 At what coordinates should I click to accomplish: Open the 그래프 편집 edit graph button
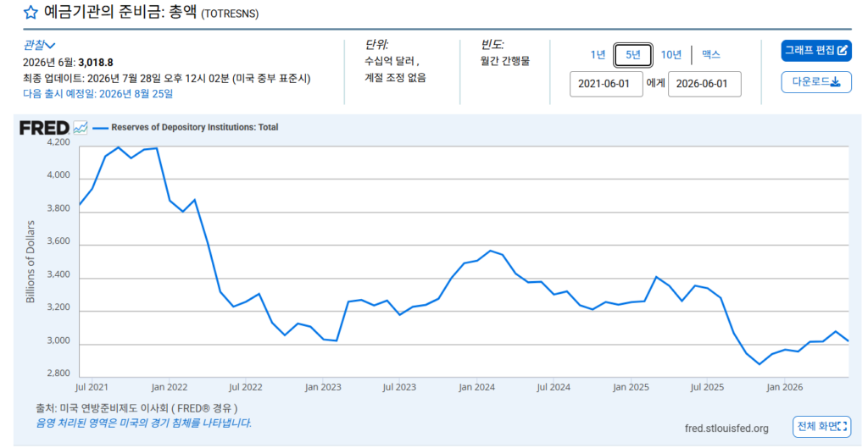coord(816,50)
